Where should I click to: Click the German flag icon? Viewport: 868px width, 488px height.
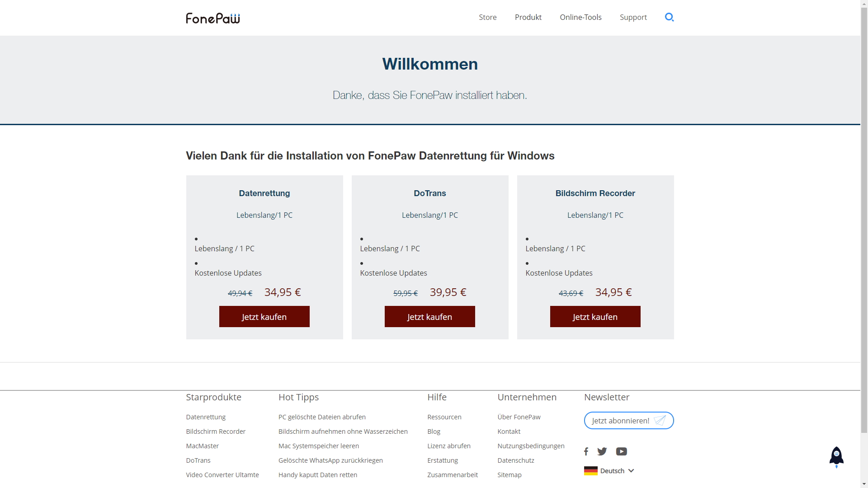pyautogui.click(x=590, y=471)
